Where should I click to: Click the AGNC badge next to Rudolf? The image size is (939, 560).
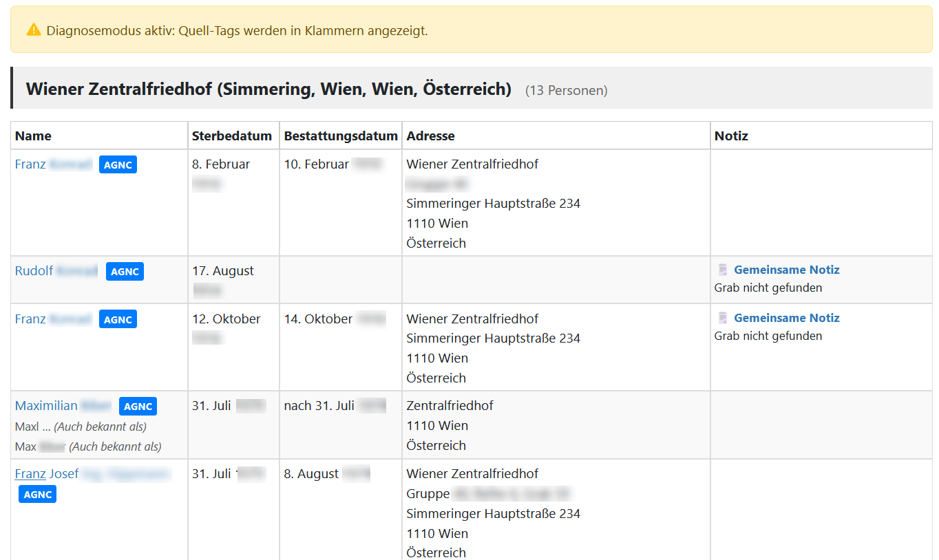click(x=125, y=271)
